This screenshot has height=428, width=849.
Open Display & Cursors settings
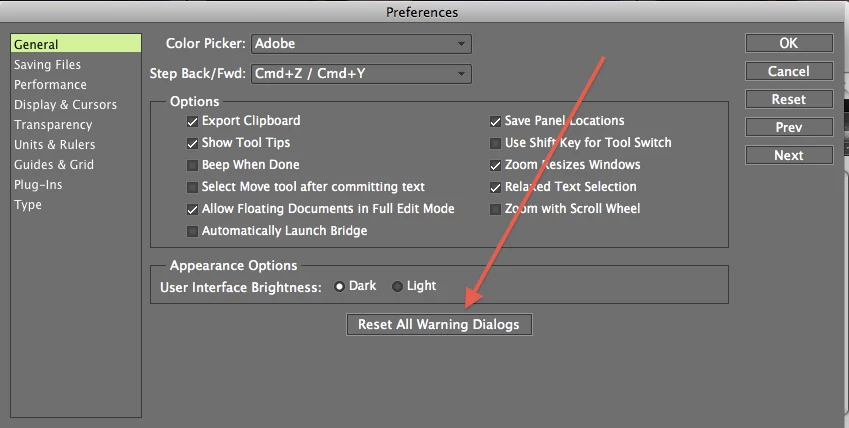click(x=65, y=105)
